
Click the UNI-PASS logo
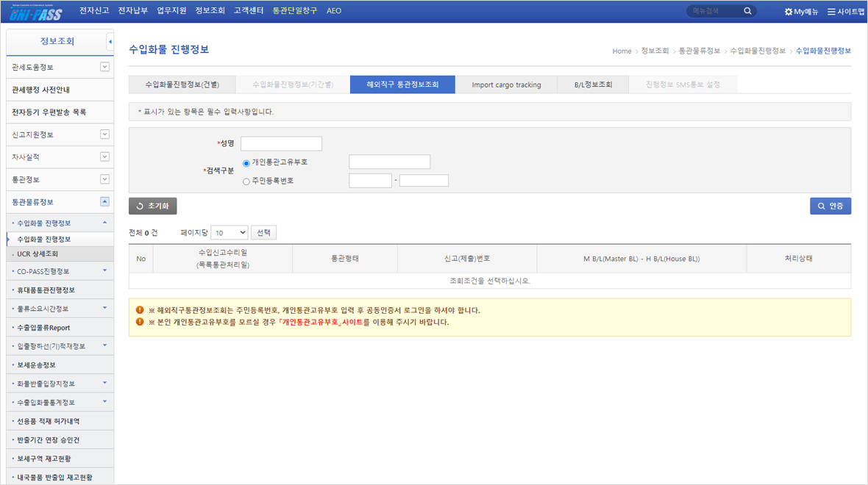(37, 12)
